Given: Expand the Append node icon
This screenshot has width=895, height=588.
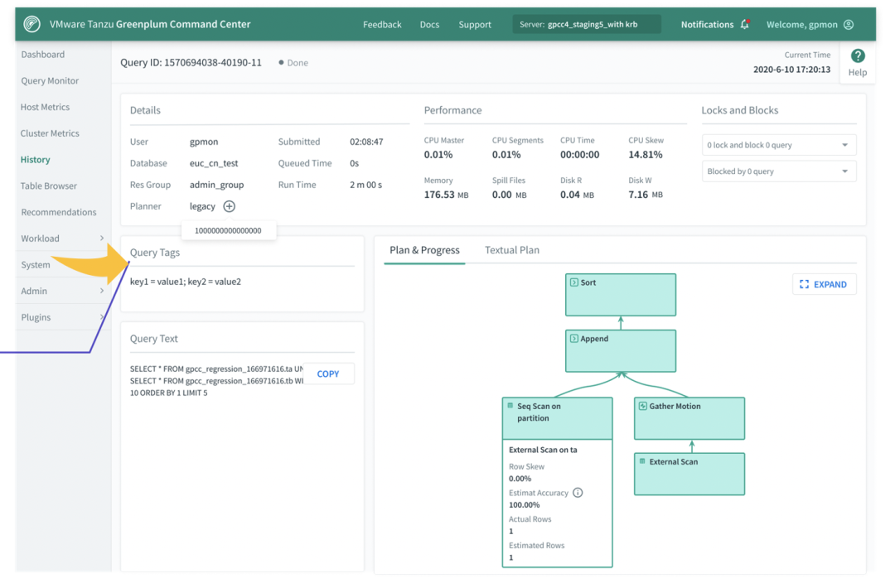Looking at the screenshot, I should [574, 338].
